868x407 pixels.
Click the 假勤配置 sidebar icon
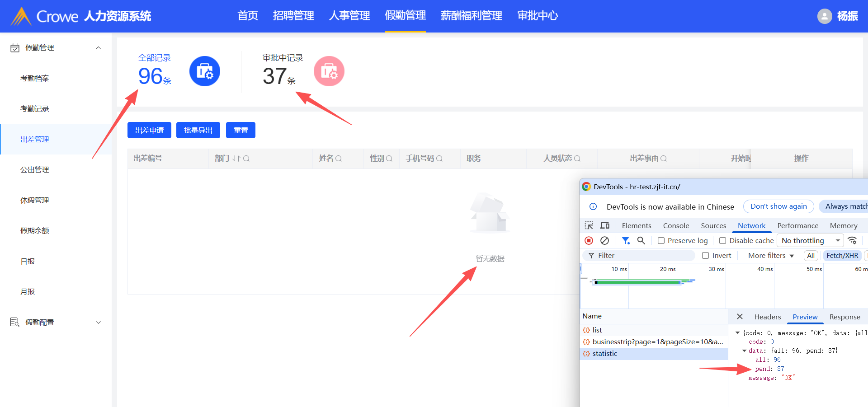pos(15,322)
